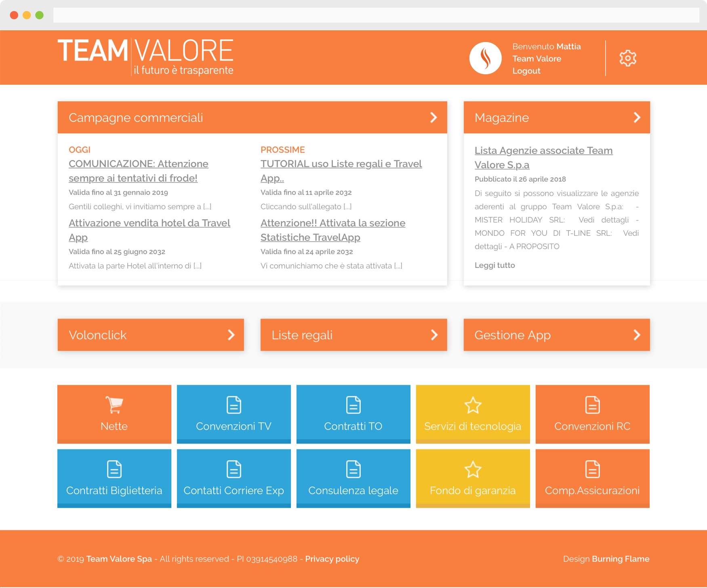Select the Contatti Corriere Exp tile label
Viewport: 707px width, 588px height.
[x=234, y=490]
